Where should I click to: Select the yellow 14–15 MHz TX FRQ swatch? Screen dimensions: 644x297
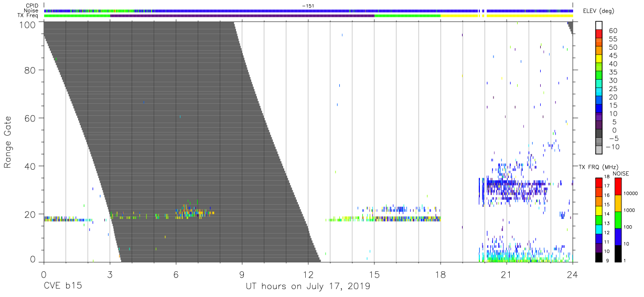pyautogui.click(x=599, y=211)
